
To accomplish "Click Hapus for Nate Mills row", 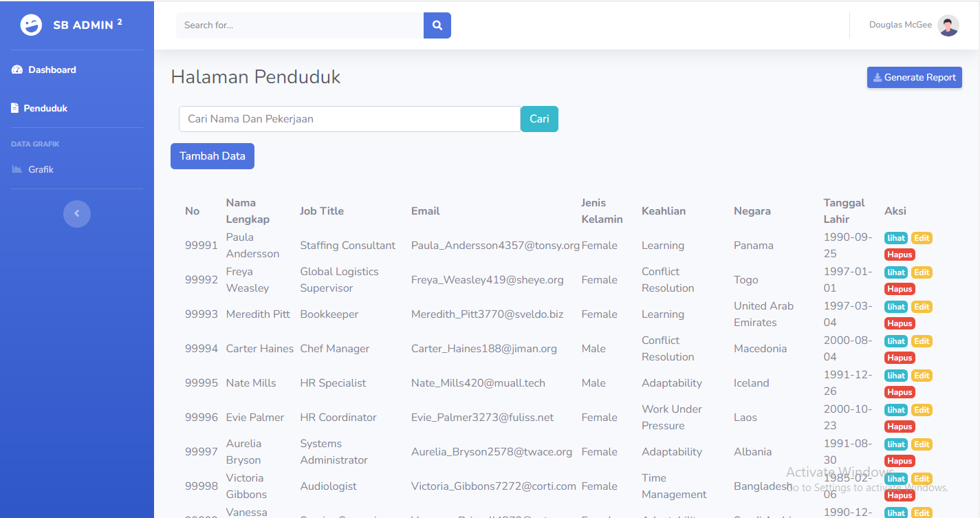I will pos(900,392).
